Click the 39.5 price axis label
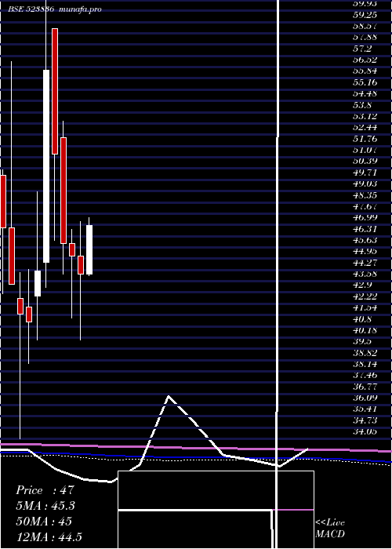This screenshot has height=549, width=392. (x=362, y=342)
